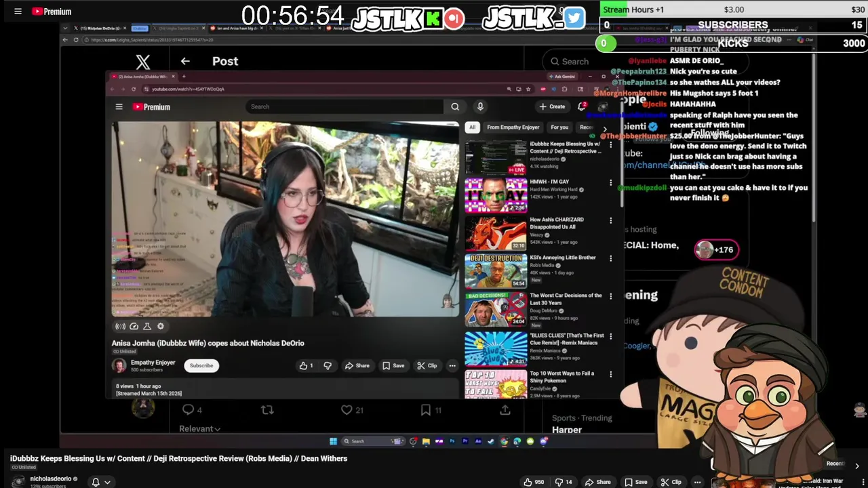
Task: Open options for BLUES CLUES remix video
Action: [610, 336]
